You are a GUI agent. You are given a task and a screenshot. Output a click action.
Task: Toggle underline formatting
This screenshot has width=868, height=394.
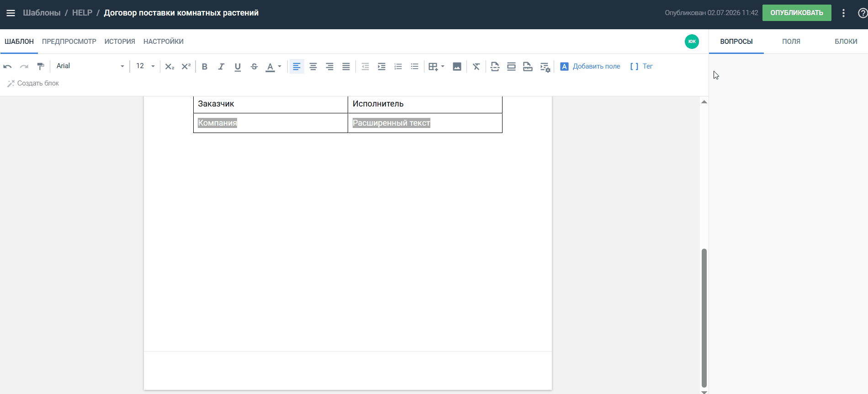pos(238,67)
